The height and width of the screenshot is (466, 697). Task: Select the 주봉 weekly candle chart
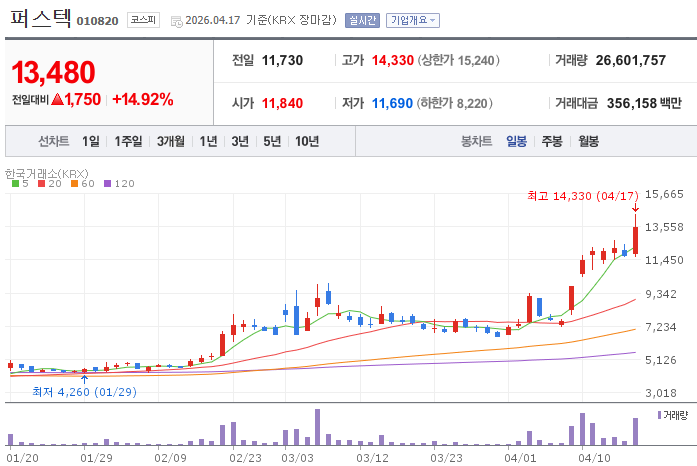(552, 141)
